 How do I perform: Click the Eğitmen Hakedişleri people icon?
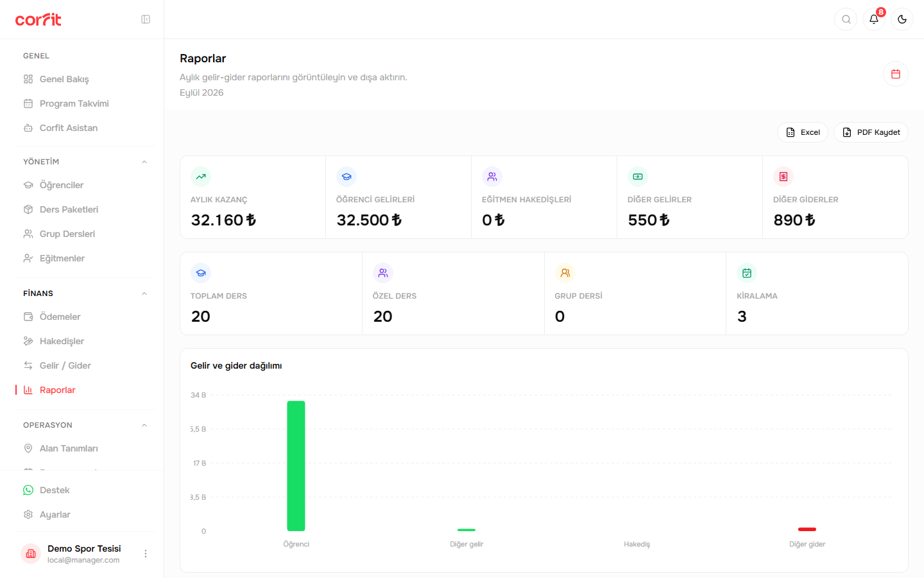(492, 177)
